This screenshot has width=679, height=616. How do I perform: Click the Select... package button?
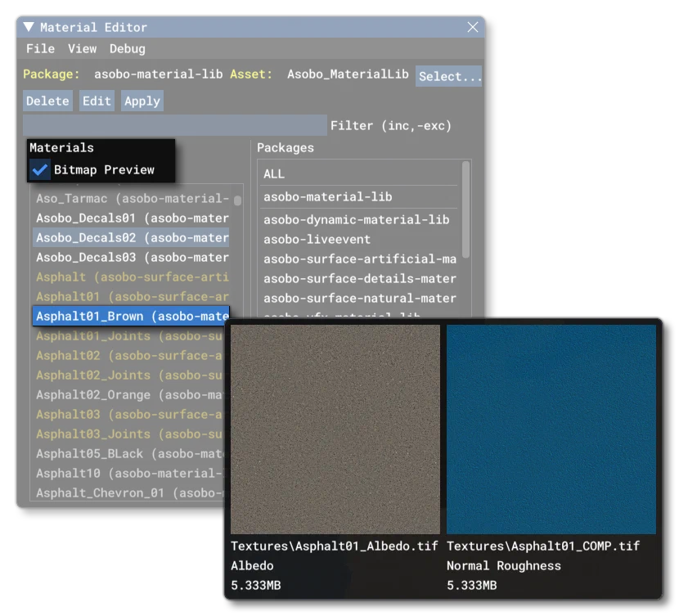tap(448, 76)
